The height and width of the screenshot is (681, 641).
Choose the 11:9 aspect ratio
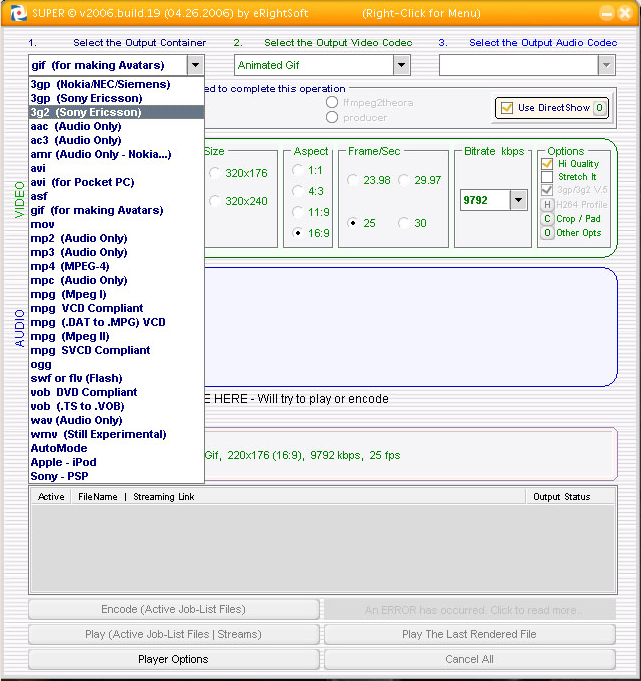pos(297,212)
